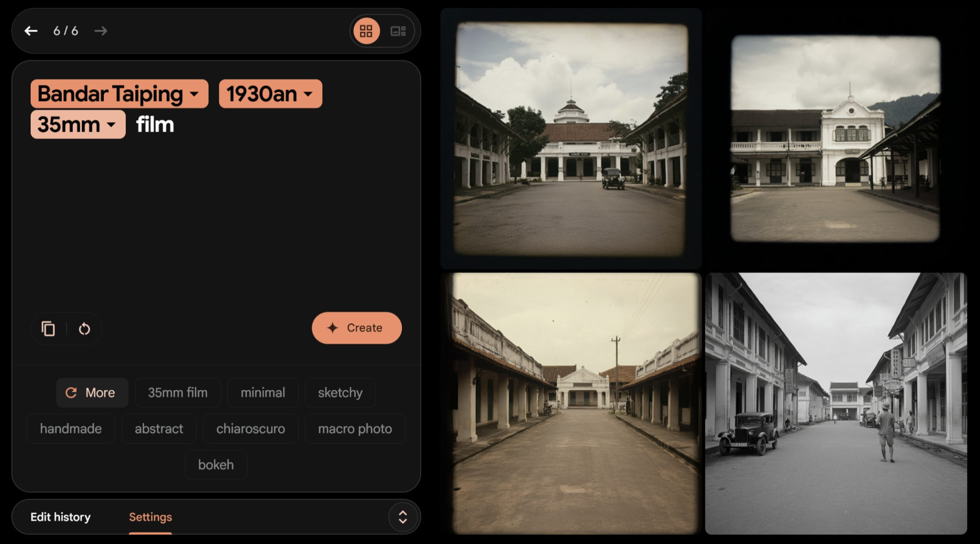
Task: Open the 1930an dropdown chip
Action: 270,94
